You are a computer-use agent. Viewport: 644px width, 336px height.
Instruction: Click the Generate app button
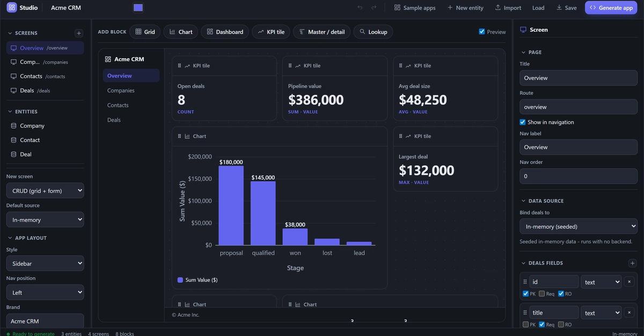[611, 8]
